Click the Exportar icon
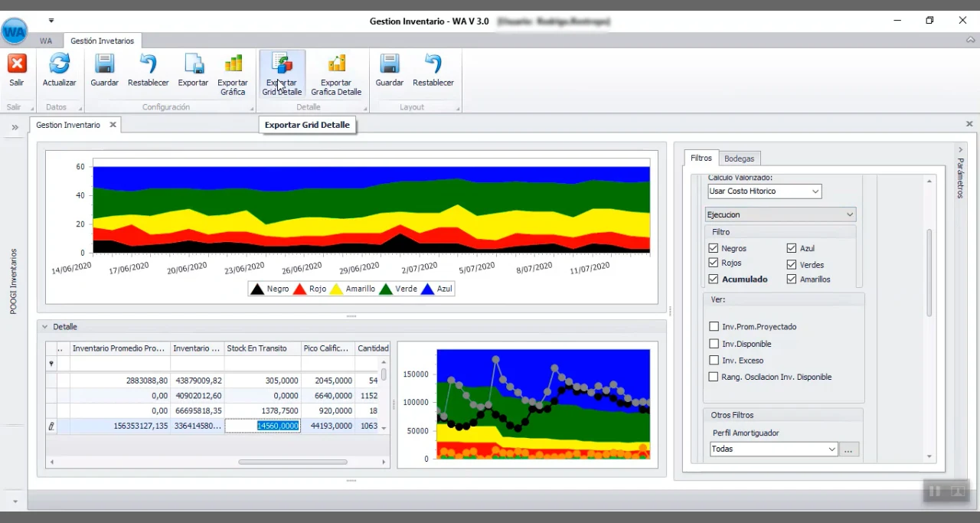The height and width of the screenshot is (523, 980). click(x=193, y=64)
